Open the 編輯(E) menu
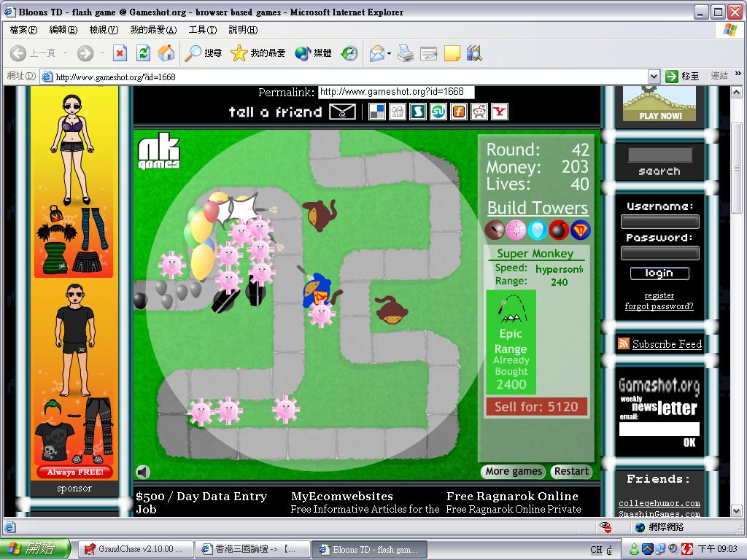 click(63, 30)
